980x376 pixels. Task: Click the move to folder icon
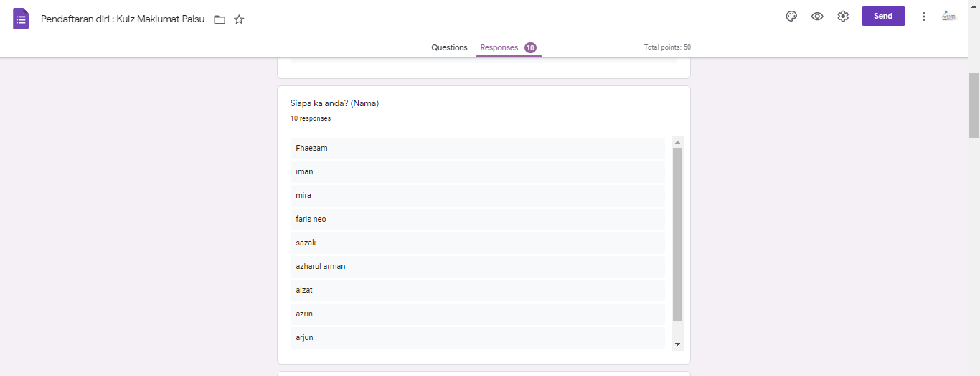[x=220, y=19]
